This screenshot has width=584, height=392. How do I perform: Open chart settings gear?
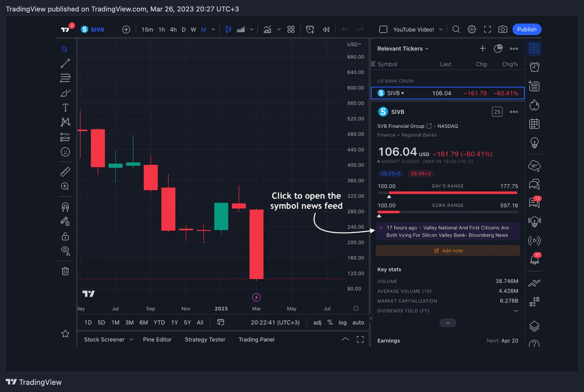click(x=472, y=29)
